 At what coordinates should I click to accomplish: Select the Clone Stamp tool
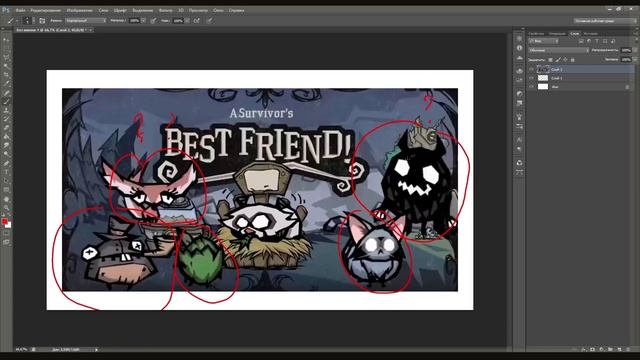(6, 110)
